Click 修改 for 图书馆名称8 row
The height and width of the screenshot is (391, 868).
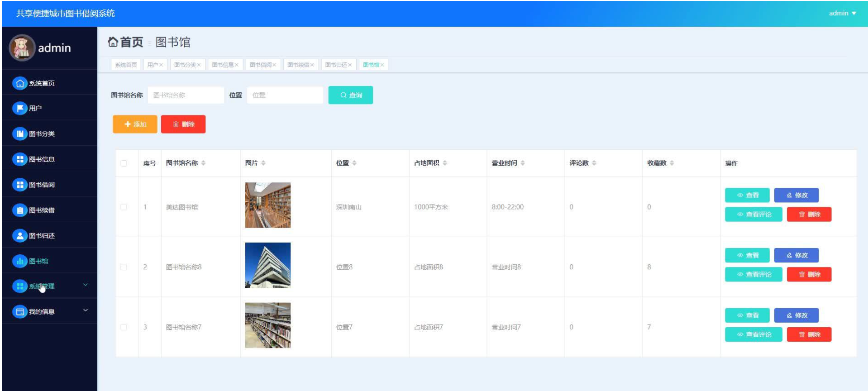tap(796, 255)
